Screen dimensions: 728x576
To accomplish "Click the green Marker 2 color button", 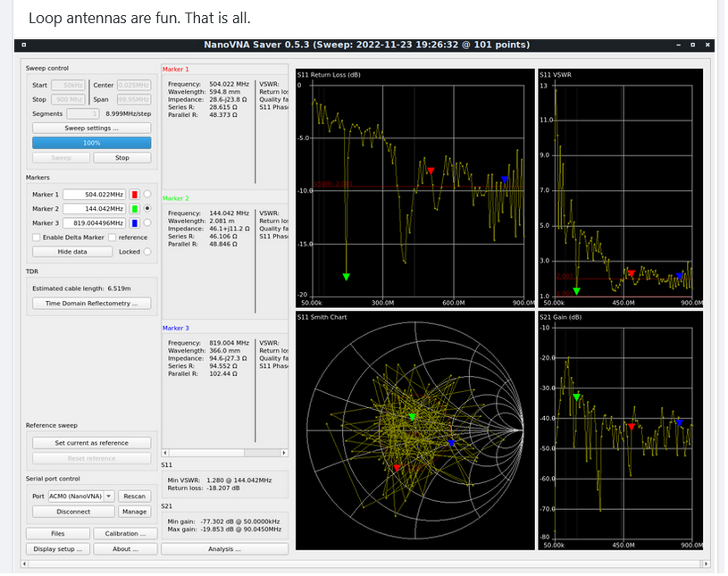I will click(x=135, y=208).
